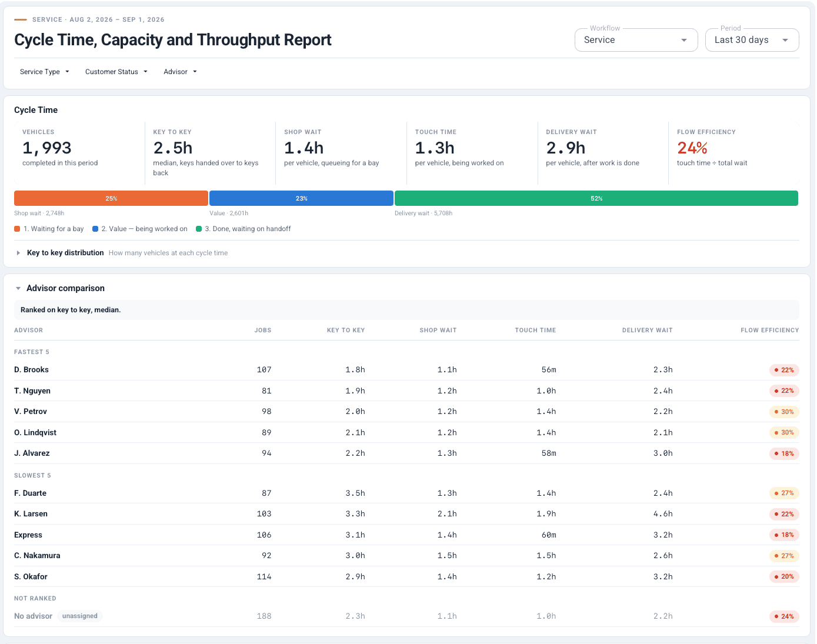Collapse the Advisor comparison section
This screenshot has width=817, height=644.
tap(60, 288)
